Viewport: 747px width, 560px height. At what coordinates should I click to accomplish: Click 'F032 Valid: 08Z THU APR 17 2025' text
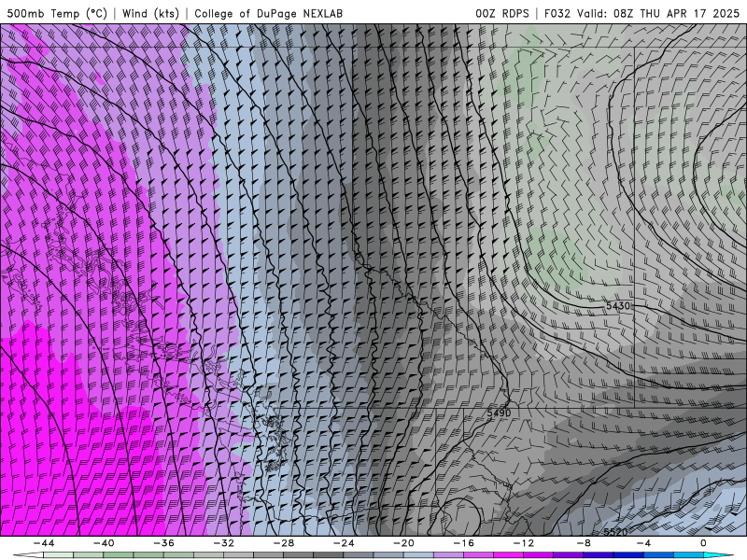point(641,13)
